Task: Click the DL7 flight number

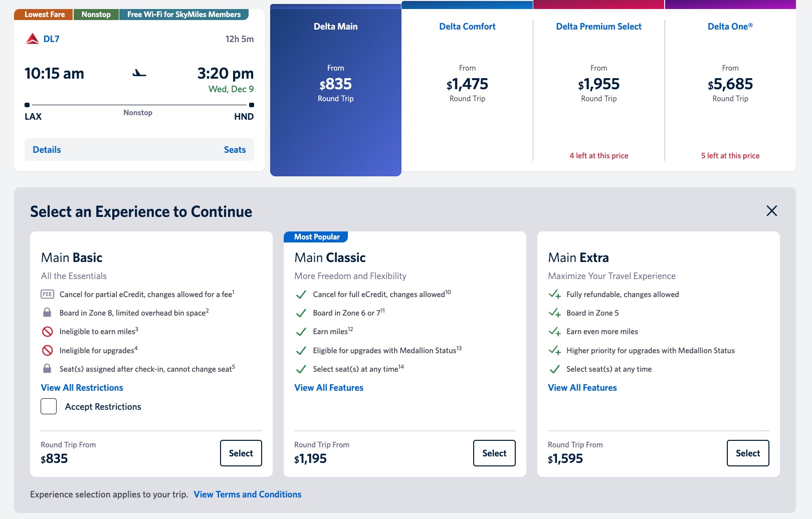Action: click(52, 39)
